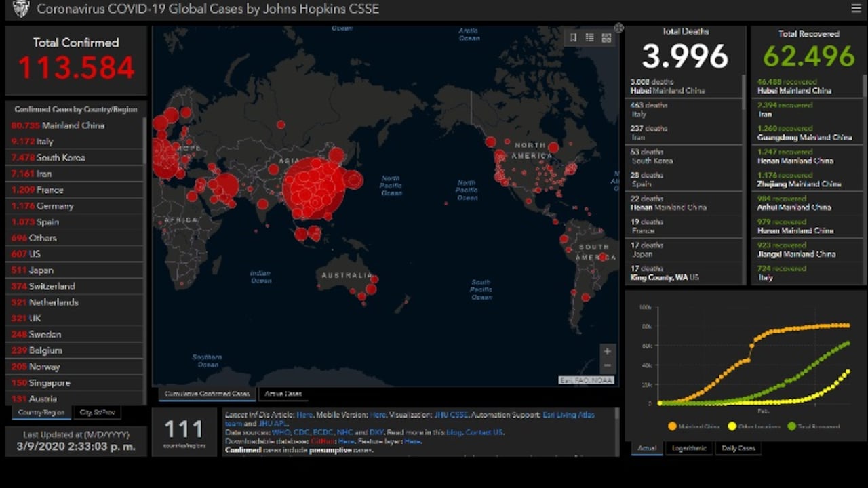The width and height of the screenshot is (868, 488).
Task: Switch chart to the Logarithmic tab
Action: pyautogui.click(x=689, y=448)
